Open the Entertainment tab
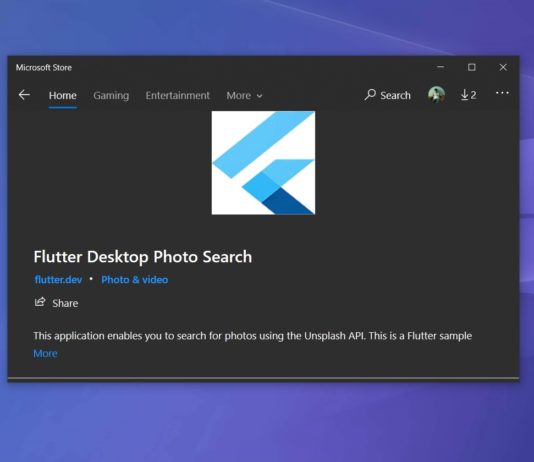Viewport: 534px width, 462px height. point(177,96)
